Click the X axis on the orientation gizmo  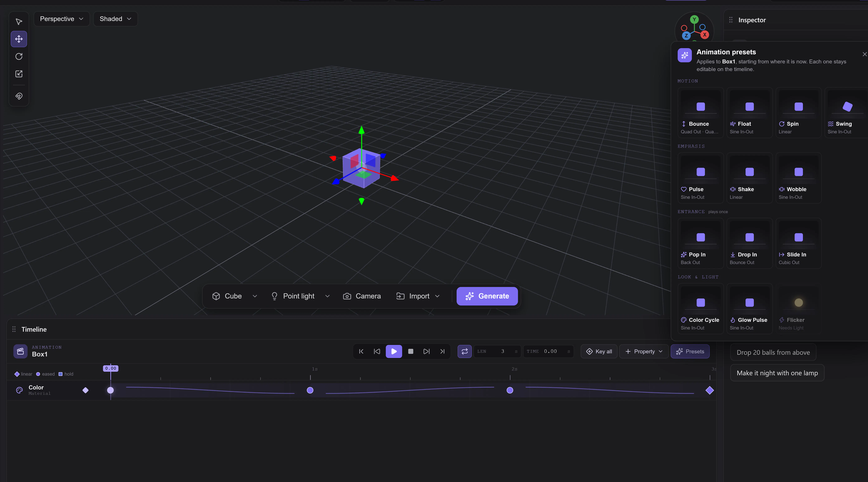tap(705, 34)
